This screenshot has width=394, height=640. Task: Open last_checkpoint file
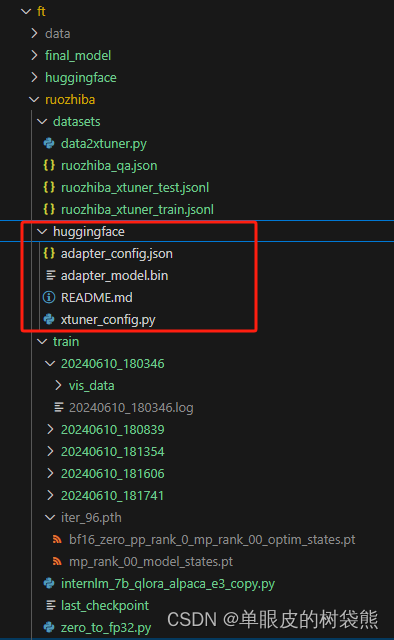pyautogui.click(x=105, y=606)
